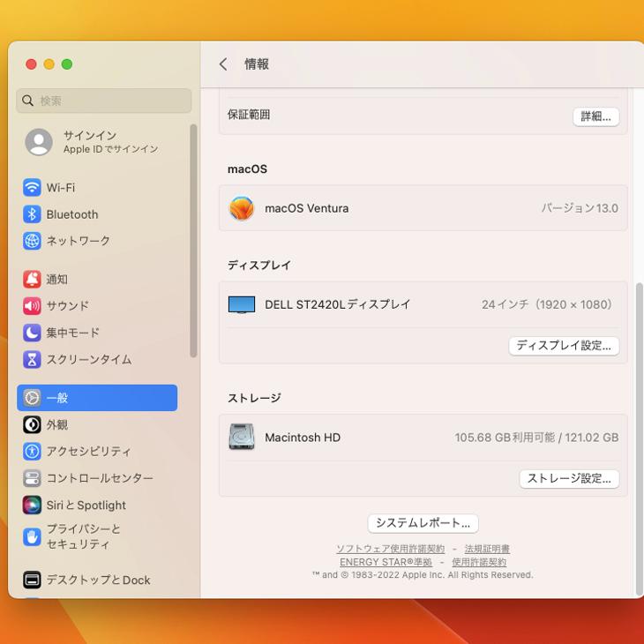Image resolution: width=644 pixels, height=644 pixels.
Task: Select the サウンド speaker icon
Action: tap(32, 306)
